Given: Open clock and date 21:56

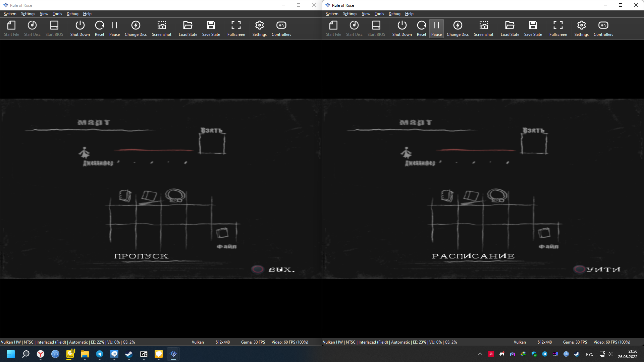Looking at the screenshot, I should tap(628, 354).
